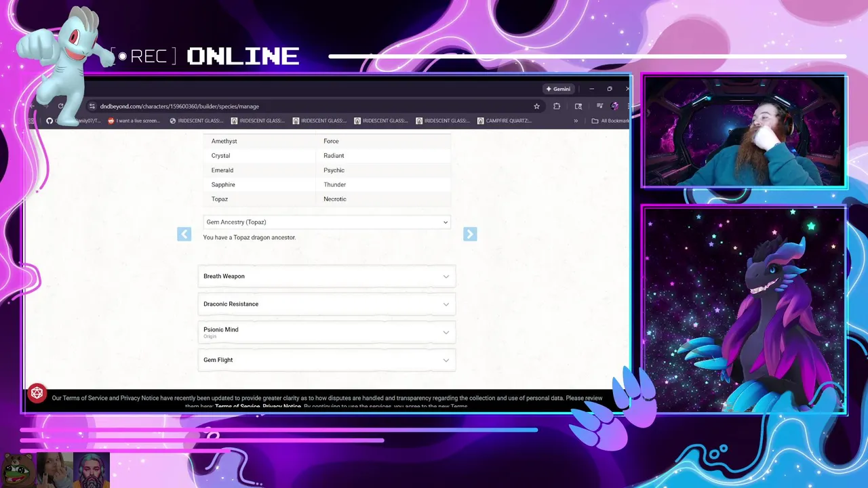
Task: Click the streamer webcam feed
Action: point(744,131)
